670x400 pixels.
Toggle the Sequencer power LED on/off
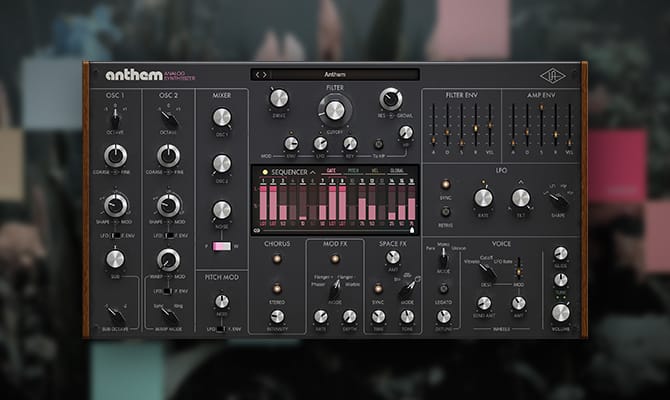(x=264, y=172)
